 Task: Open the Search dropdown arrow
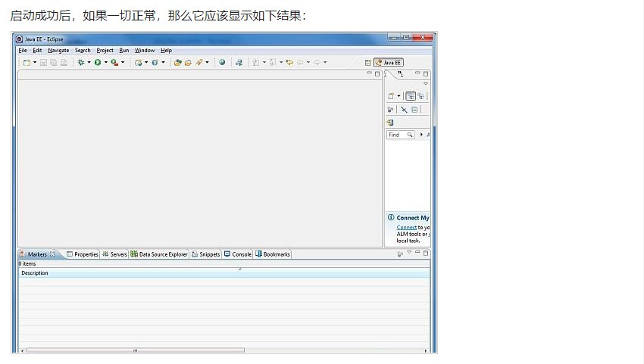tap(207, 63)
